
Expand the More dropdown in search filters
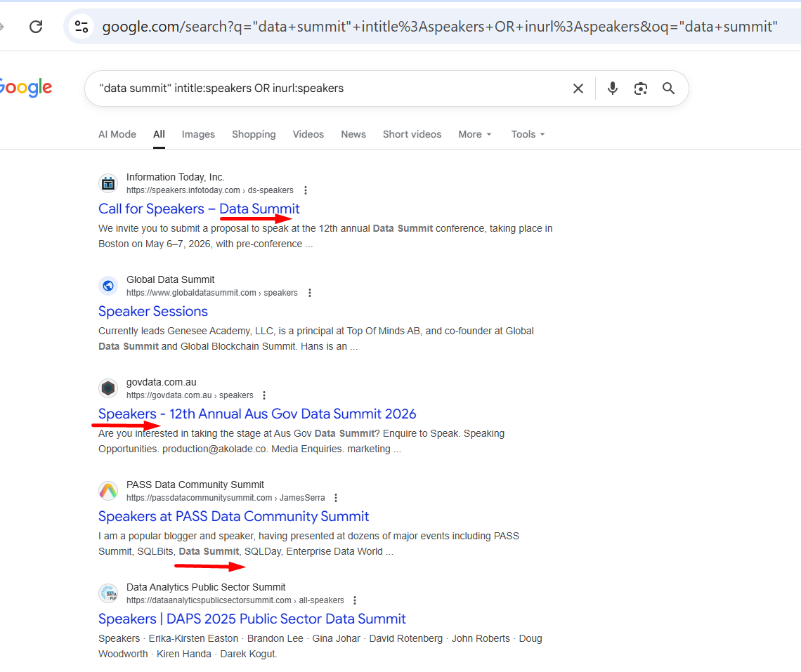click(x=475, y=134)
